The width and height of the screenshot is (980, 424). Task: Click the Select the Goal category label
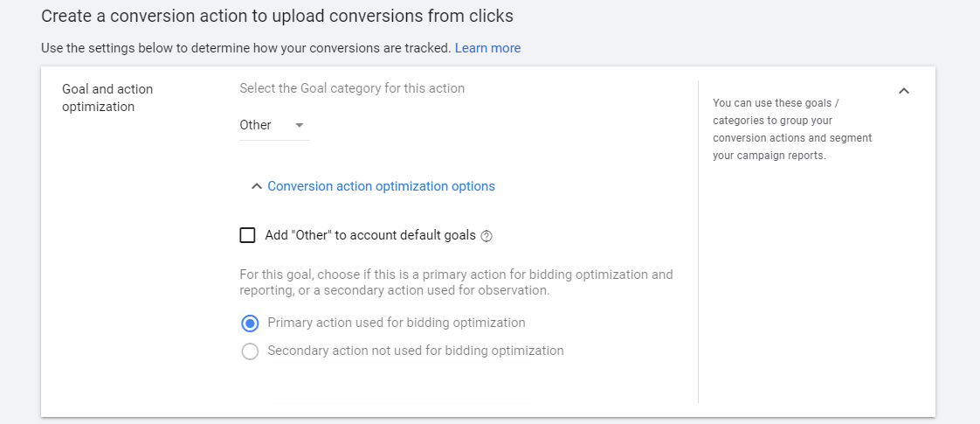pos(352,88)
